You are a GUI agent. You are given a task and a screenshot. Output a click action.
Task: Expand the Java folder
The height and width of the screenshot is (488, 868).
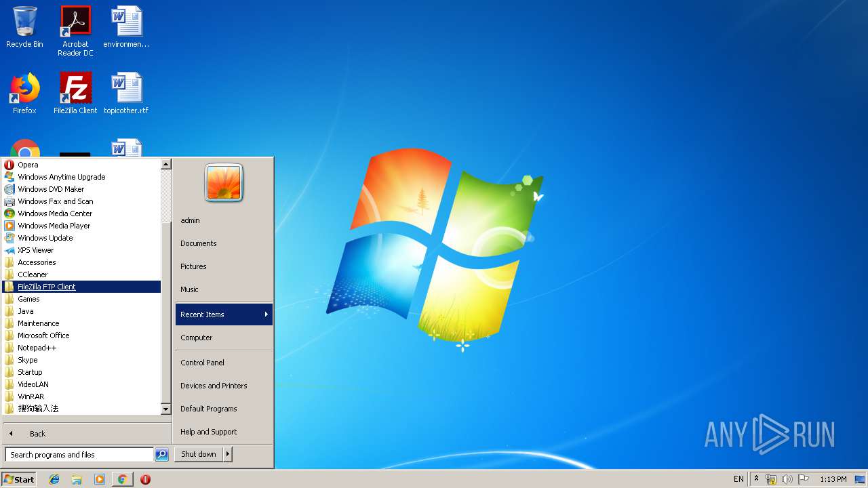[x=81, y=311]
